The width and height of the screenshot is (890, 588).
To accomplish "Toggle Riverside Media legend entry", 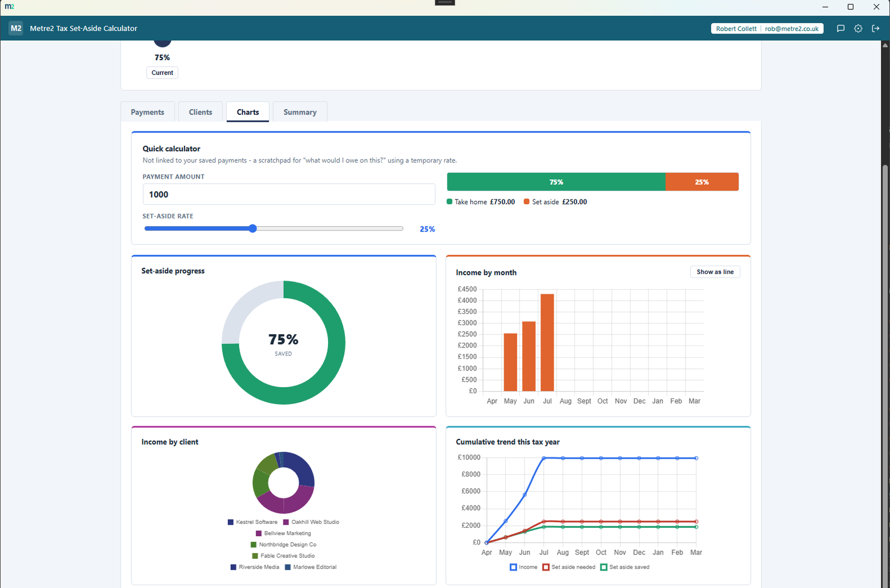I will 255,567.
